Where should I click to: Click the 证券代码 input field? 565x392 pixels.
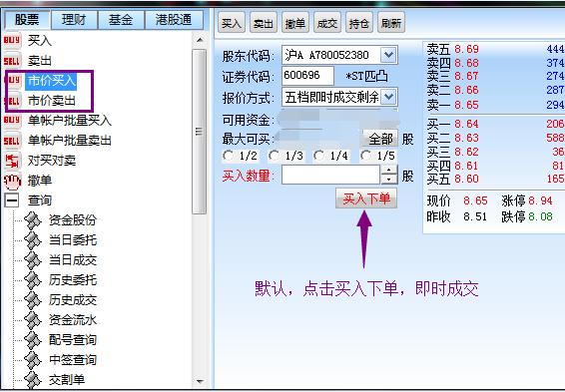tap(307, 76)
